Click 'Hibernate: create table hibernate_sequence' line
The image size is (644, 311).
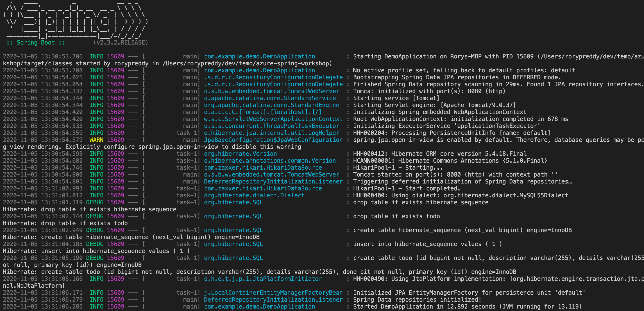click(x=131, y=237)
